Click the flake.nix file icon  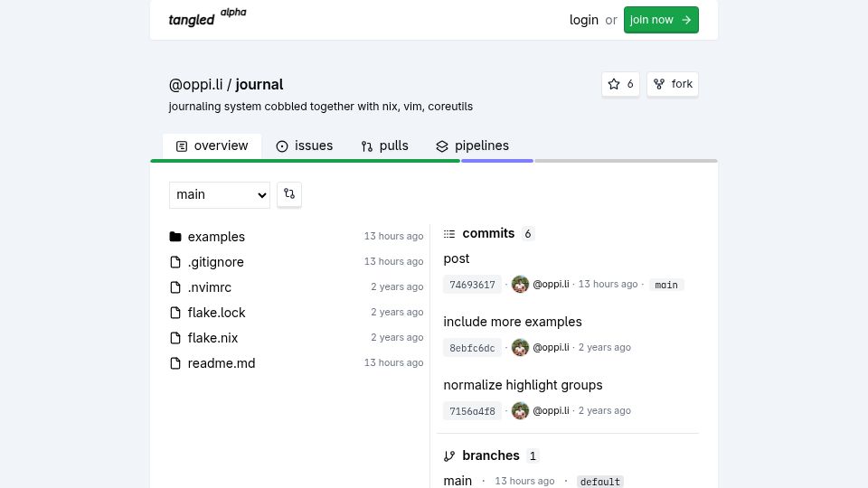click(x=175, y=338)
